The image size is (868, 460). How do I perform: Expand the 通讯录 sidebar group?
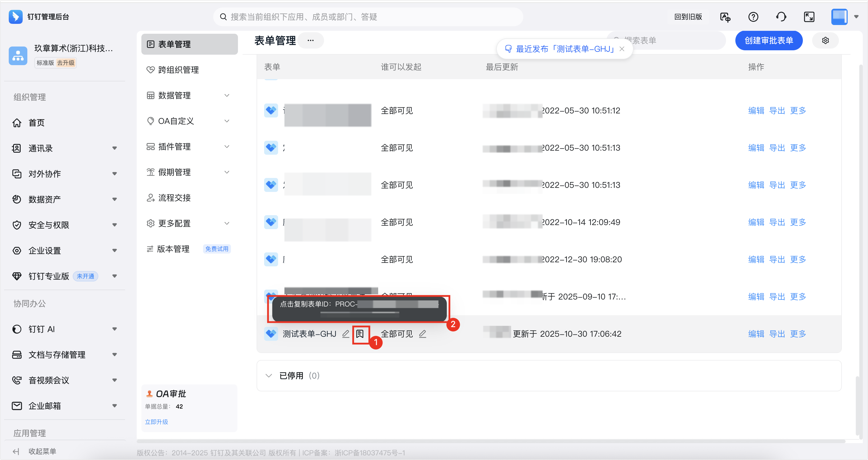pyautogui.click(x=115, y=148)
